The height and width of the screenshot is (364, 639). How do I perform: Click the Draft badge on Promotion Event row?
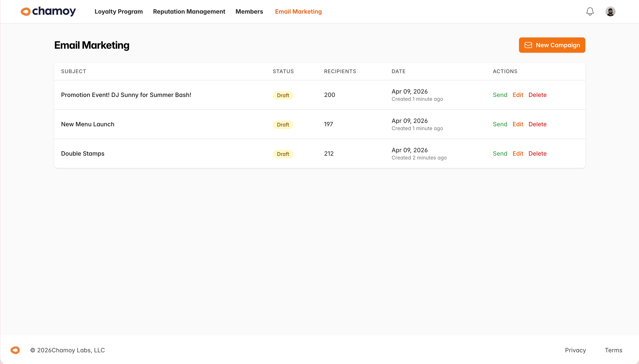coord(283,95)
